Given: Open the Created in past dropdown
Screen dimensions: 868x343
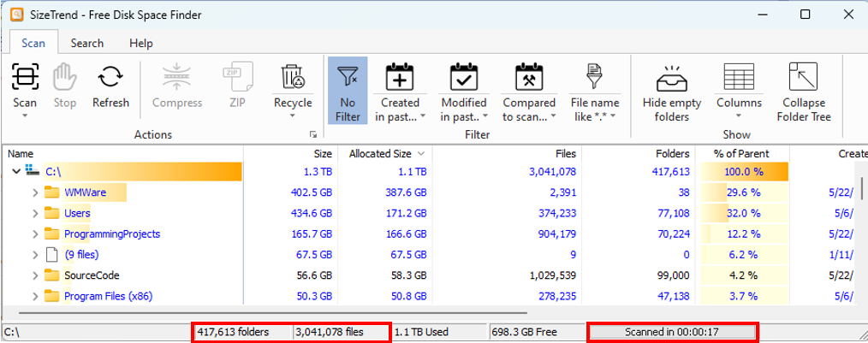Looking at the screenshot, I should click(x=423, y=116).
